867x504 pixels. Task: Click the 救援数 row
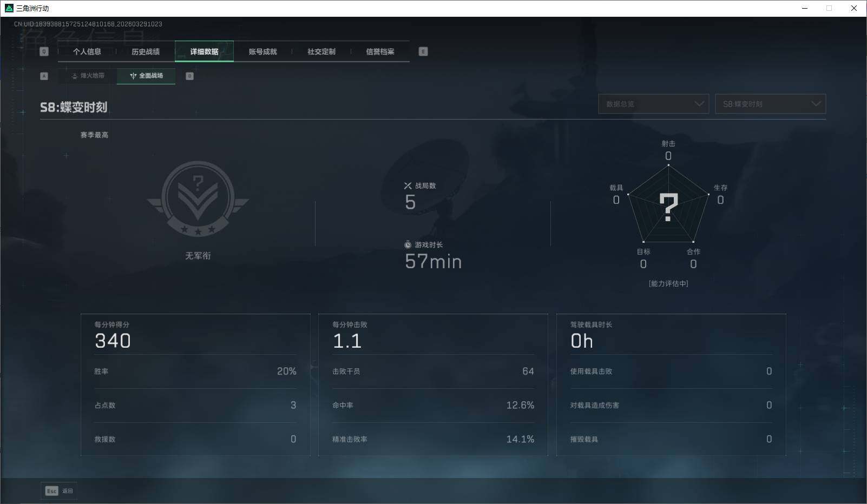click(195, 439)
